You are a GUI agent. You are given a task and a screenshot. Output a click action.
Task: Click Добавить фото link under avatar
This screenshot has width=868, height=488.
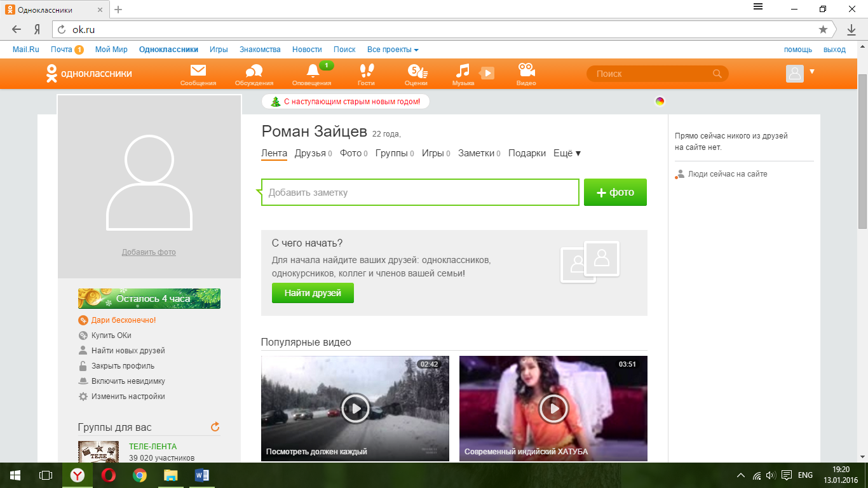pyautogui.click(x=149, y=252)
